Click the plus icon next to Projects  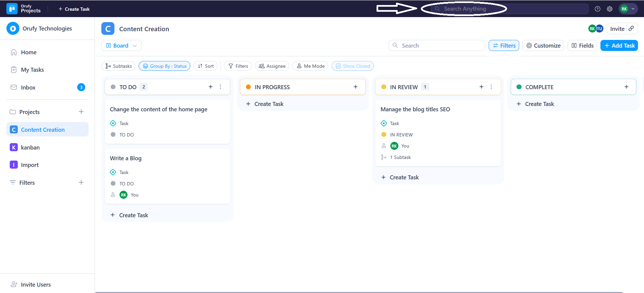coord(81,112)
